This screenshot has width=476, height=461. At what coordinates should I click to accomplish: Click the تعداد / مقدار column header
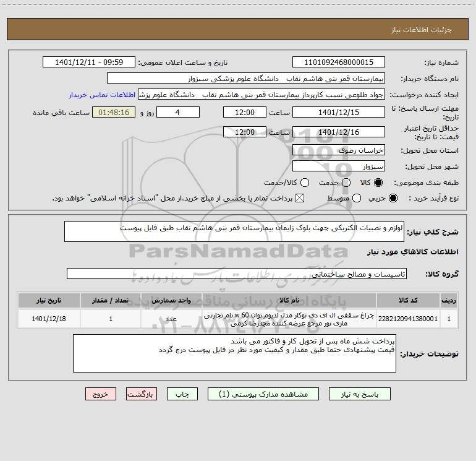pyautogui.click(x=111, y=300)
